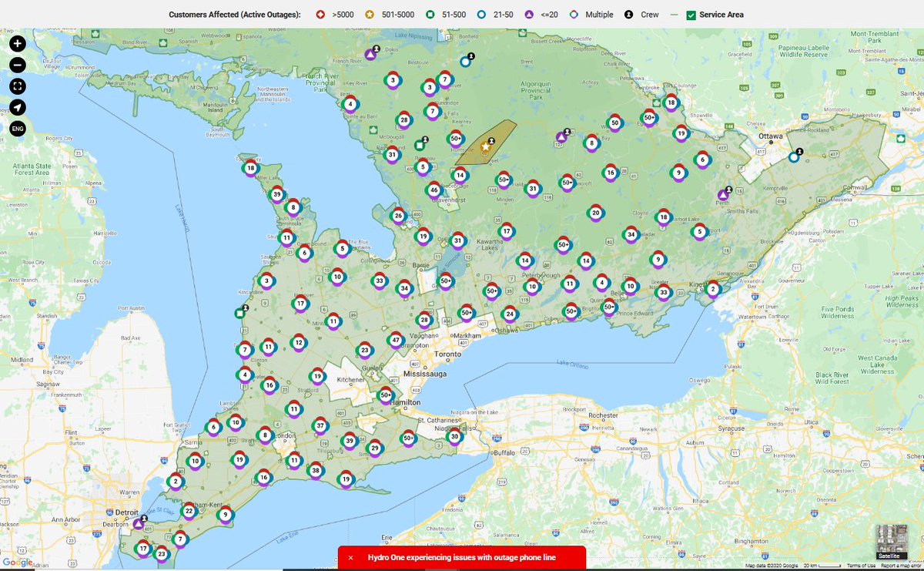Click the Ottawa city label on the map
This screenshot has height=571, width=924.
point(770,136)
